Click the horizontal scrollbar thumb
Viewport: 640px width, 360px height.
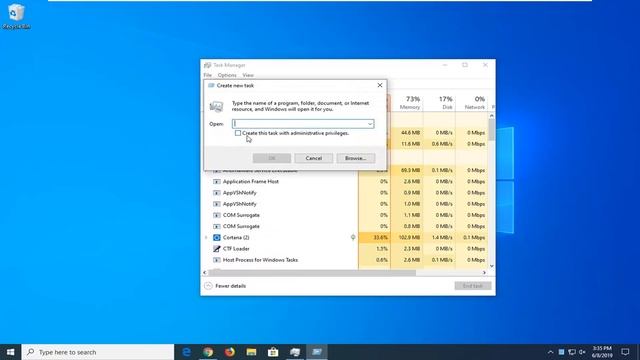pyautogui.click(x=312, y=273)
